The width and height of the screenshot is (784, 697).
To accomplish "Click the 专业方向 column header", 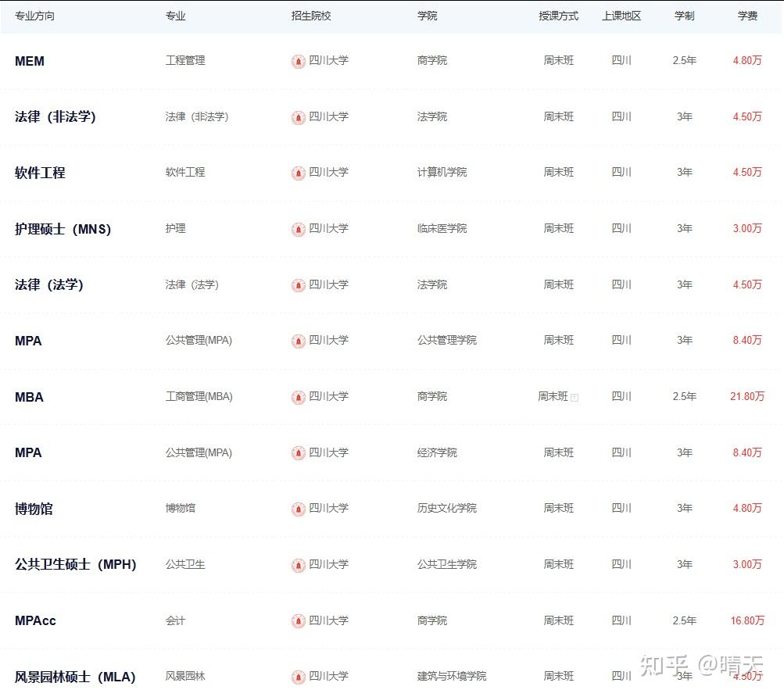I will click(34, 16).
